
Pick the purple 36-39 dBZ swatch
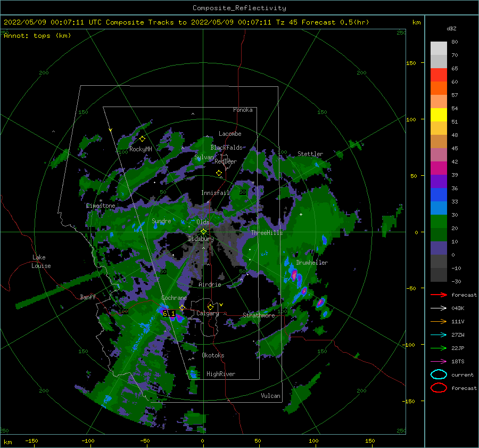[x=439, y=181]
